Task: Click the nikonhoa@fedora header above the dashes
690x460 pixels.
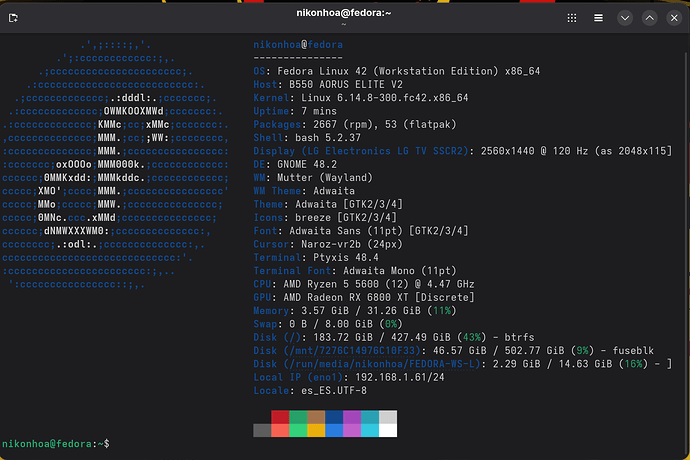Action: pos(298,44)
